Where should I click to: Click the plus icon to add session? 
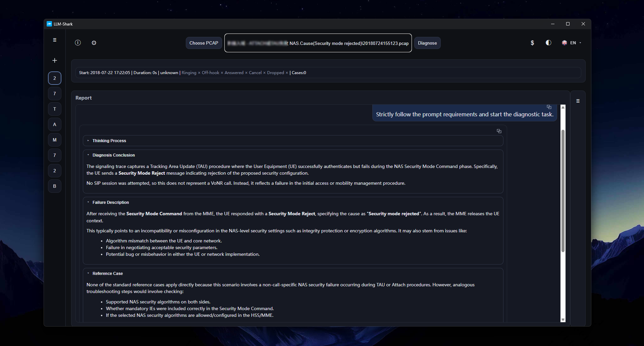[x=55, y=60]
